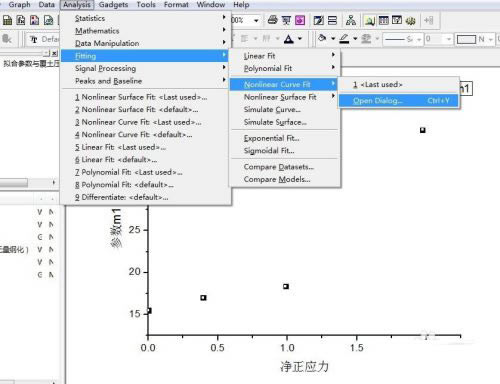Click the new worksheet file icon

click(7, 21)
